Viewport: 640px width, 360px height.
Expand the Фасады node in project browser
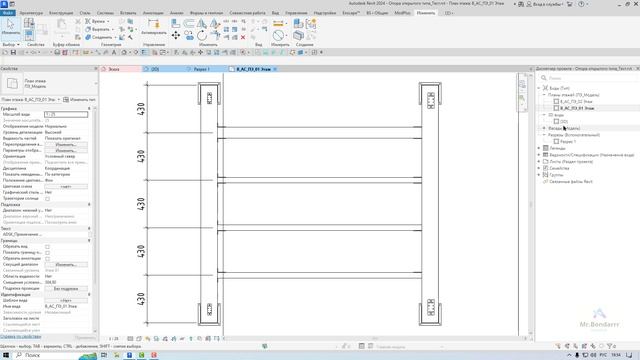coord(544,128)
